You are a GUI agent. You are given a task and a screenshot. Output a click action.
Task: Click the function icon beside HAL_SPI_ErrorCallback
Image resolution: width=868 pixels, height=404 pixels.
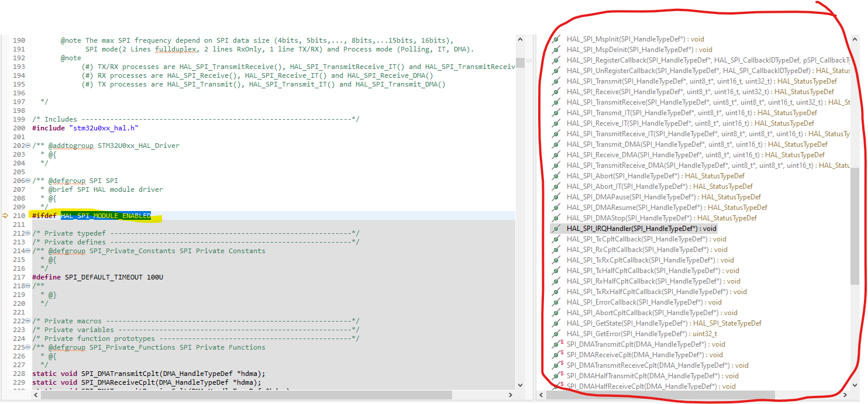pyautogui.click(x=557, y=302)
